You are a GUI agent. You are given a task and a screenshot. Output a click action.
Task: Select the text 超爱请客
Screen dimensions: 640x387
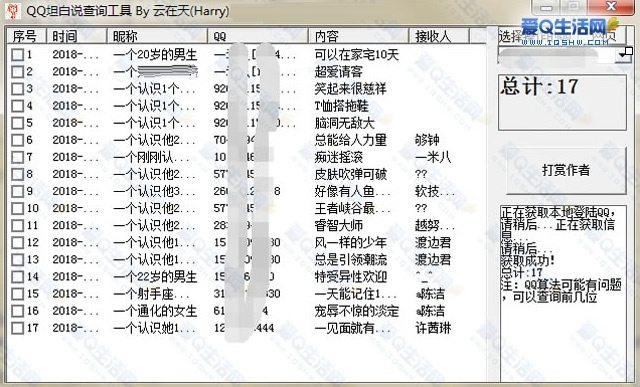tap(338, 72)
